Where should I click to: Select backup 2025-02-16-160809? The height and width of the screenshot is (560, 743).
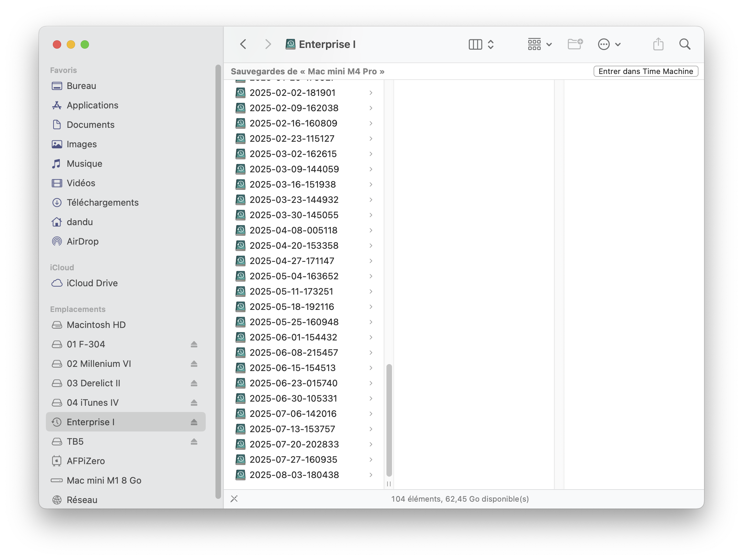coord(304,123)
